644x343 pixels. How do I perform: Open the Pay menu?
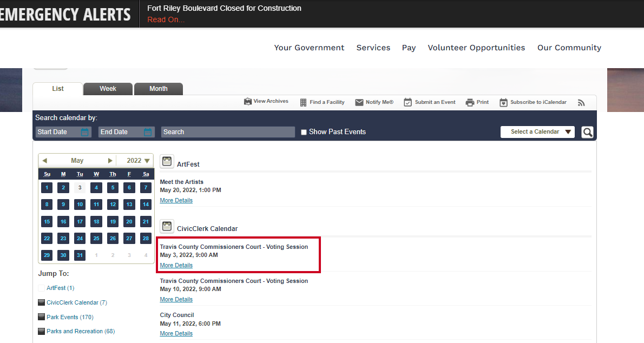point(409,48)
